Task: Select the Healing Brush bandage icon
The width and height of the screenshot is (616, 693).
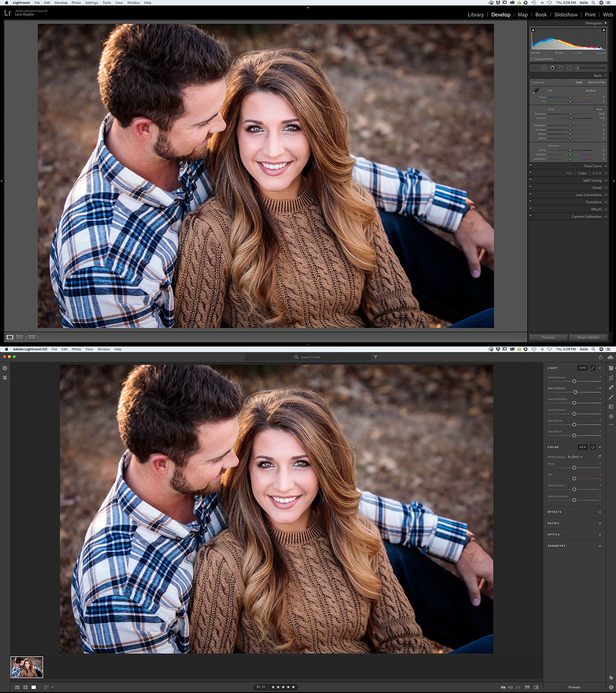Action: point(611,388)
